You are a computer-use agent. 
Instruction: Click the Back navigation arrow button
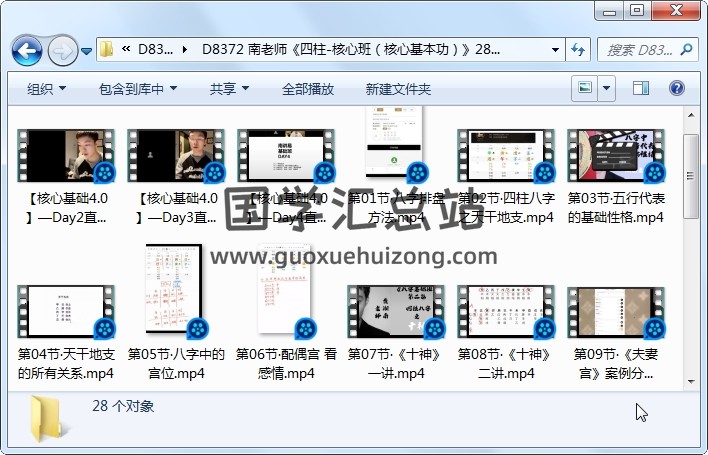(x=26, y=49)
